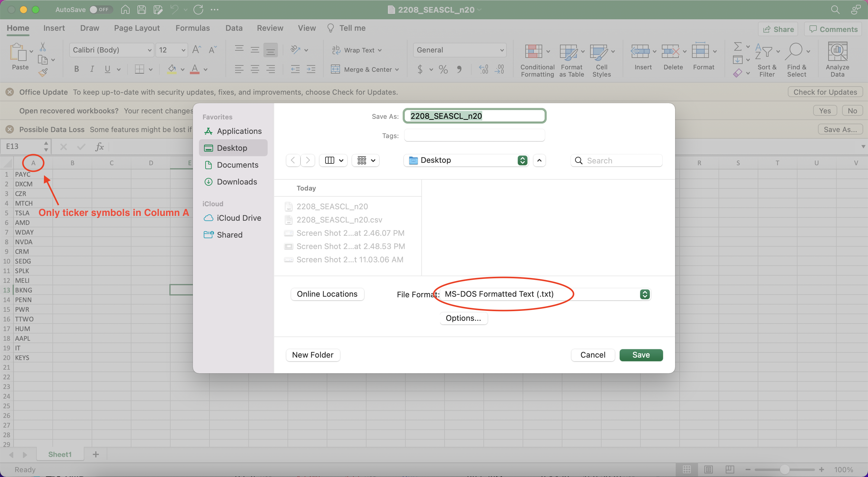Toggle the AutoSave switch
Screen dimensions: 868x477
pyautogui.click(x=100, y=9)
